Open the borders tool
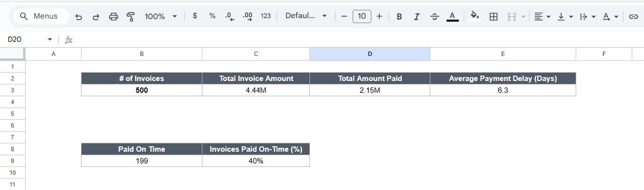644x190 pixels. pyautogui.click(x=494, y=17)
